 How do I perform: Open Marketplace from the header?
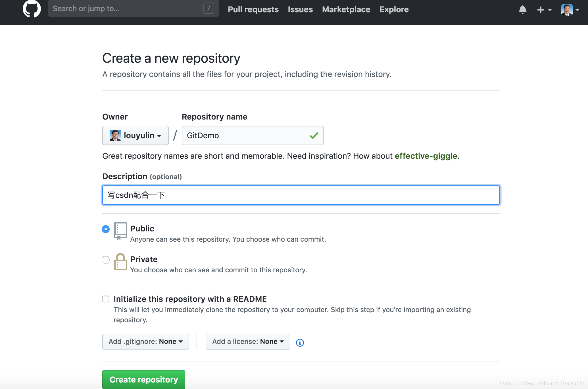[x=346, y=9]
